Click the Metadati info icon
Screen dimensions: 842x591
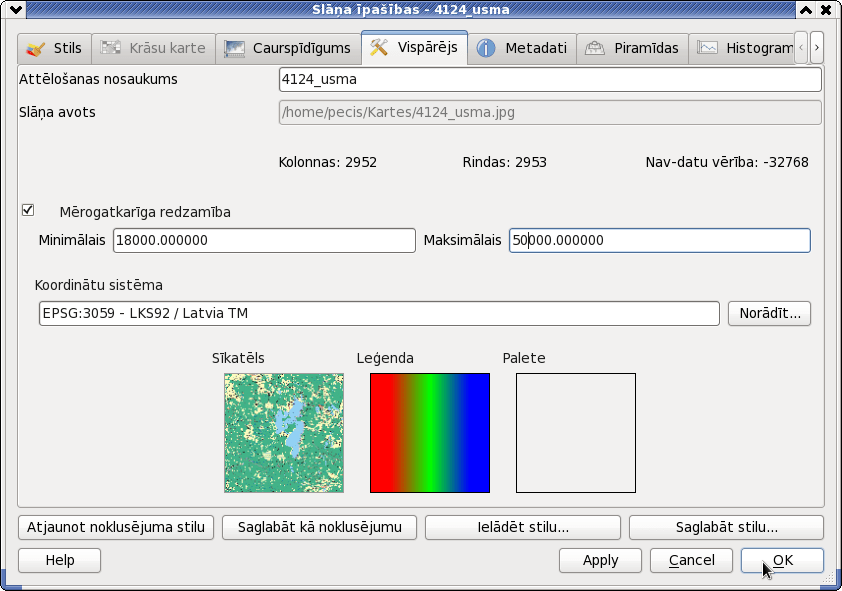point(486,48)
